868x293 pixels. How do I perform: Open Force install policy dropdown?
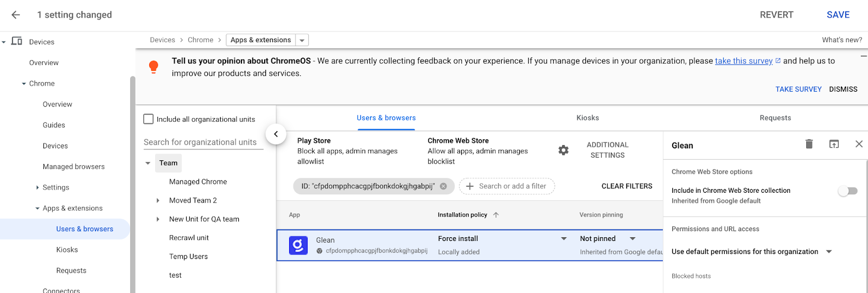[x=564, y=239]
